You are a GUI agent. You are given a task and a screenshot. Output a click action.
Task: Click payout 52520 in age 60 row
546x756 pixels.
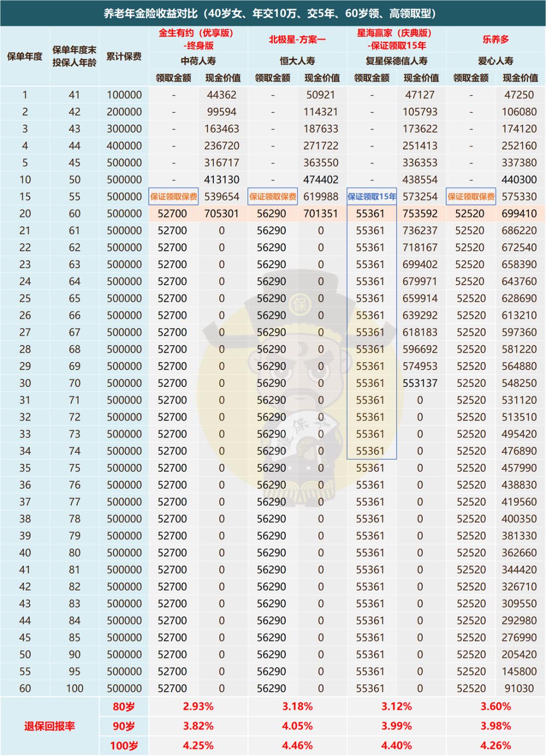(470, 213)
